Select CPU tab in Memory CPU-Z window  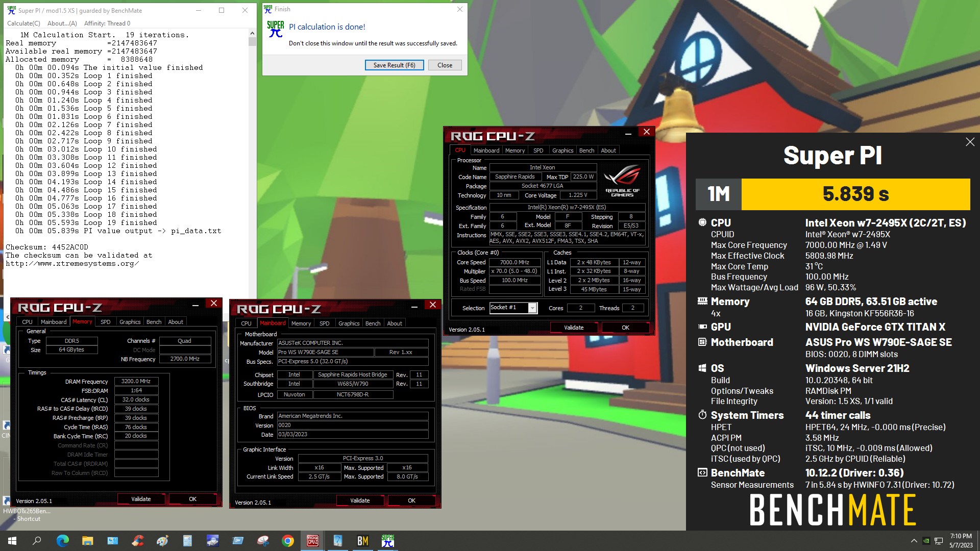(27, 322)
